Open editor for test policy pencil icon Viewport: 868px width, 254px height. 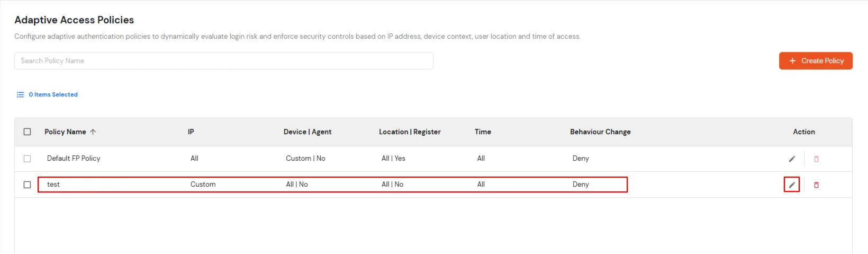click(x=792, y=185)
